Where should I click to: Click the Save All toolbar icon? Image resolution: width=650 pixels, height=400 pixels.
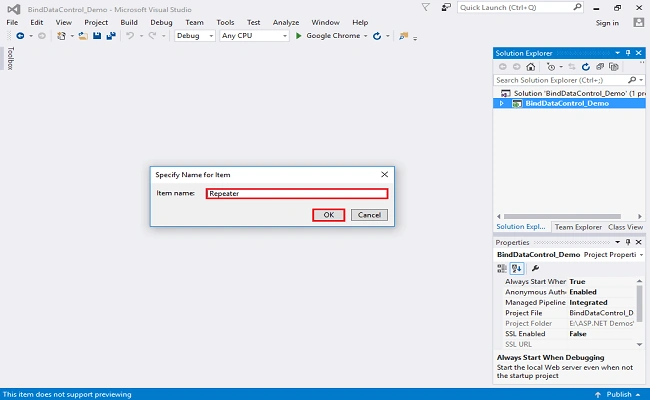coord(111,36)
